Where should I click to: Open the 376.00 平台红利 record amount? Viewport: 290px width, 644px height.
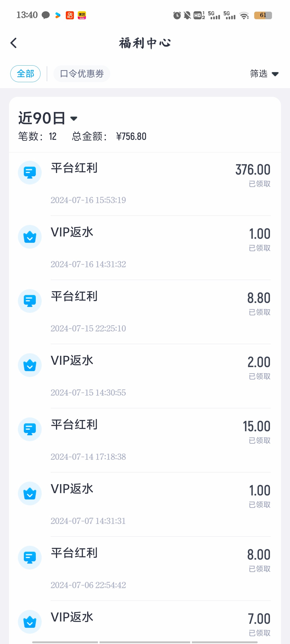click(253, 170)
